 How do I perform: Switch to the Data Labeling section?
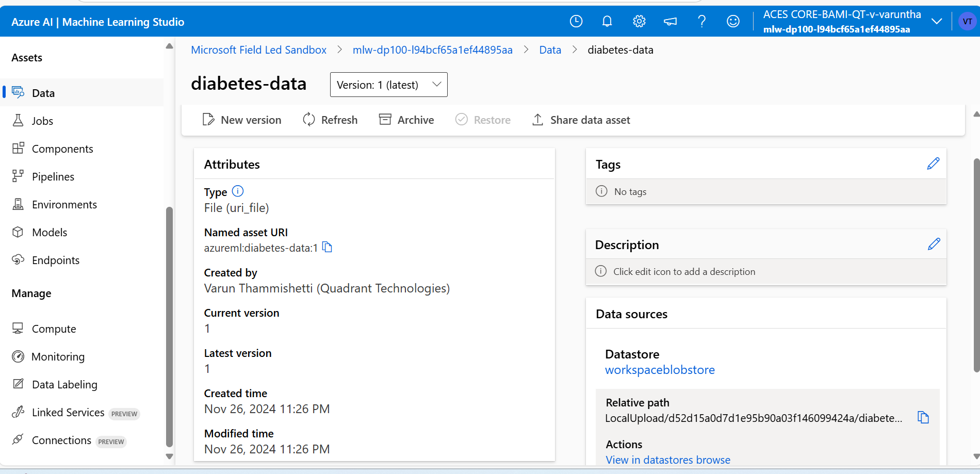(x=64, y=384)
